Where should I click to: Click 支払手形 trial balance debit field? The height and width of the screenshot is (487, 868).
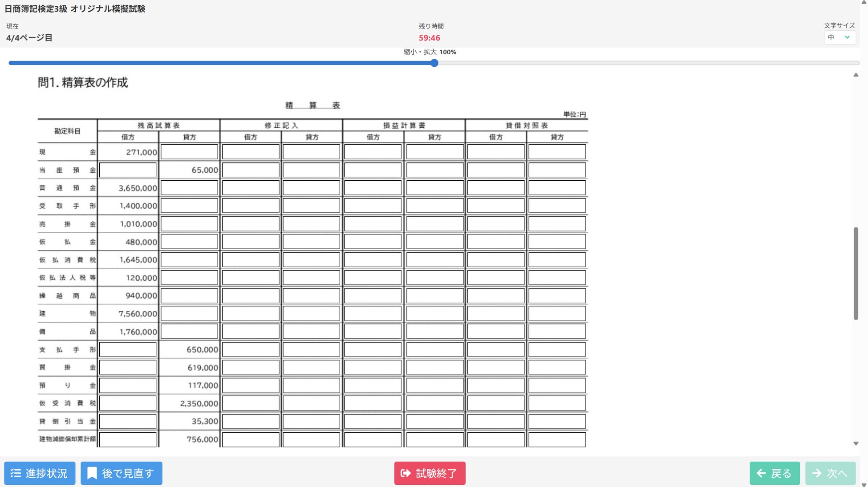[x=128, y=349]
